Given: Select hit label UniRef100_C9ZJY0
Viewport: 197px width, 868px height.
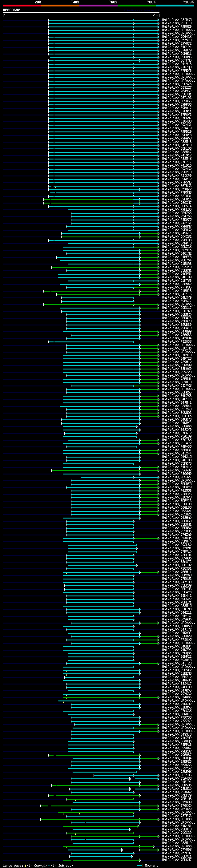Looking at the screenshot, I should [x=177, y=267].
